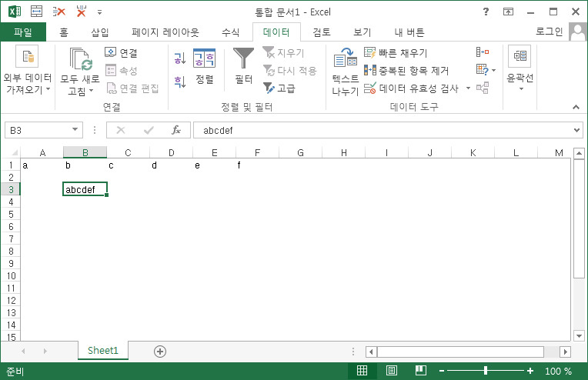Open 연결 connections button
Viewport: 588px width, 380px height.
pos(121,52)
